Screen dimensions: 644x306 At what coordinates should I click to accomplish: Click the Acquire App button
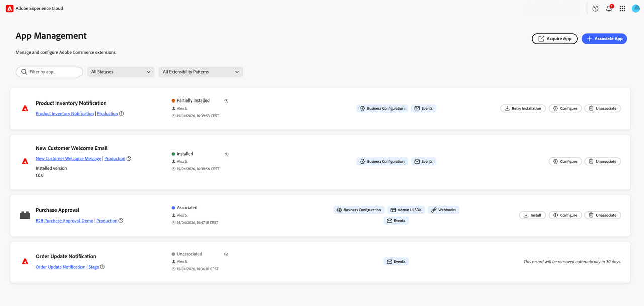(x=554, y=39)
